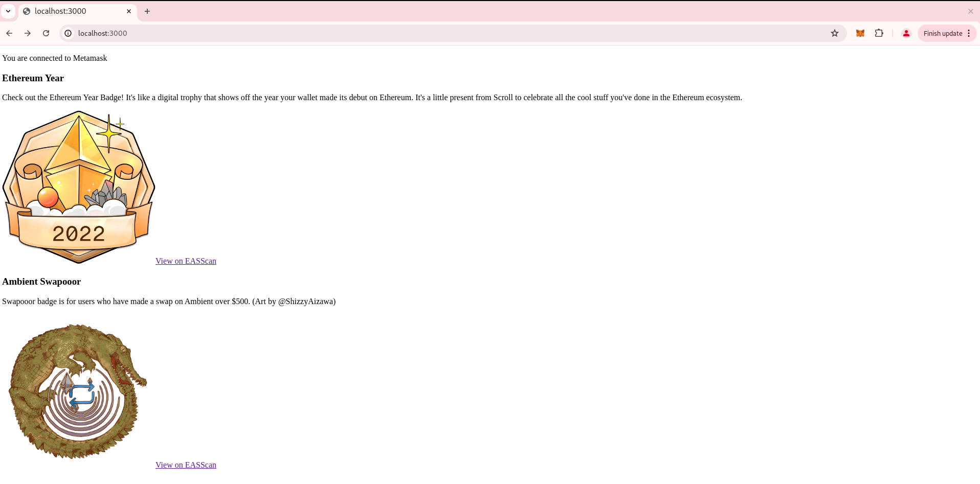
Task: Close the localhost:3000 tab
Action: click(129, 11)
